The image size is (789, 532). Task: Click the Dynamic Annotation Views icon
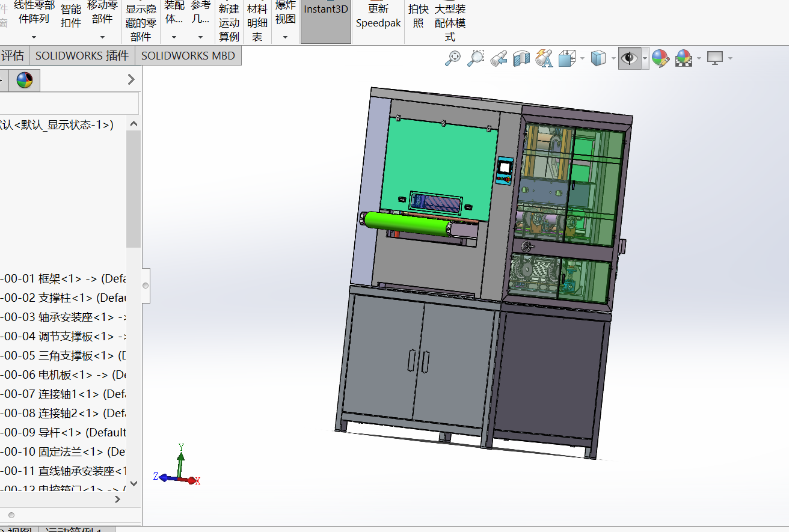tap(544, 58)
